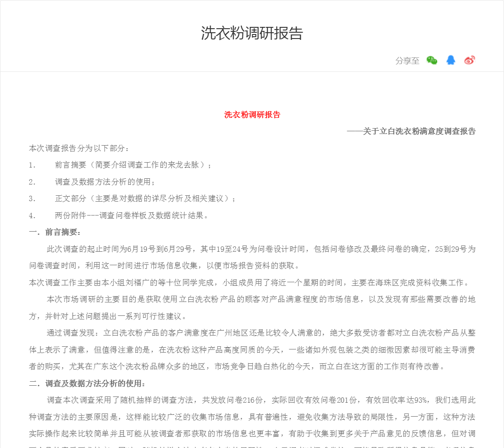Click the line beginning 方，并针对上述问题提出

(108, 316)
